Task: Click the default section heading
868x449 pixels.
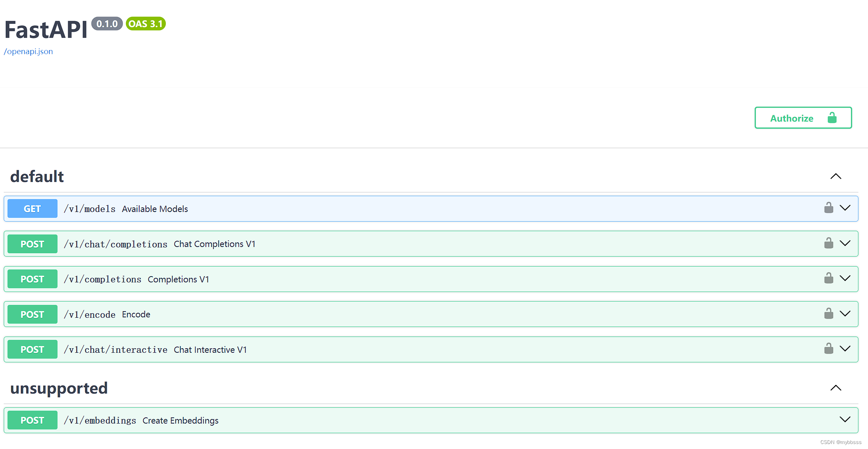Action: pyautogui.click(x=37, y=177)
